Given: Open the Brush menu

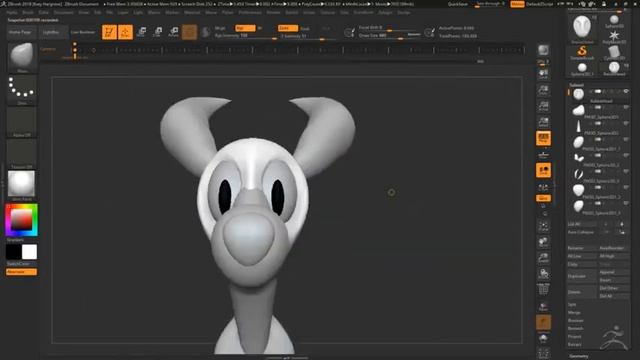Looking at the screenshot, I should [28, 13].
